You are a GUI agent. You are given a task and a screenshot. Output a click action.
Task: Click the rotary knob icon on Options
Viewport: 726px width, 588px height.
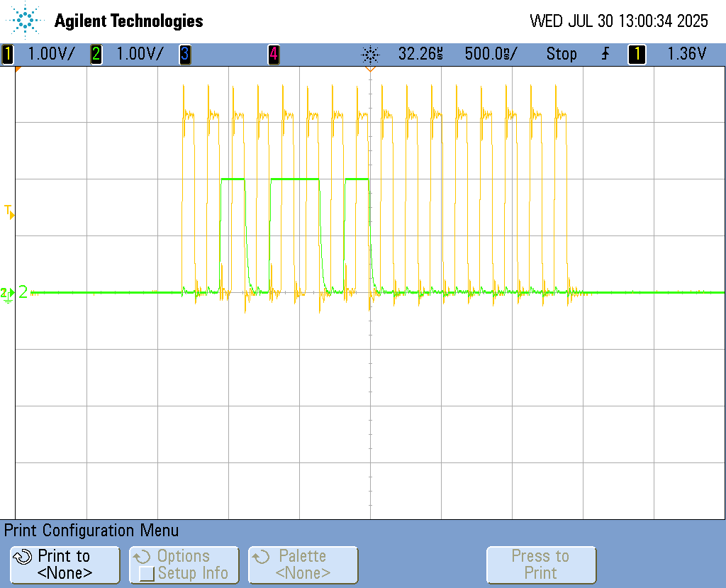(x=142, y=557)
